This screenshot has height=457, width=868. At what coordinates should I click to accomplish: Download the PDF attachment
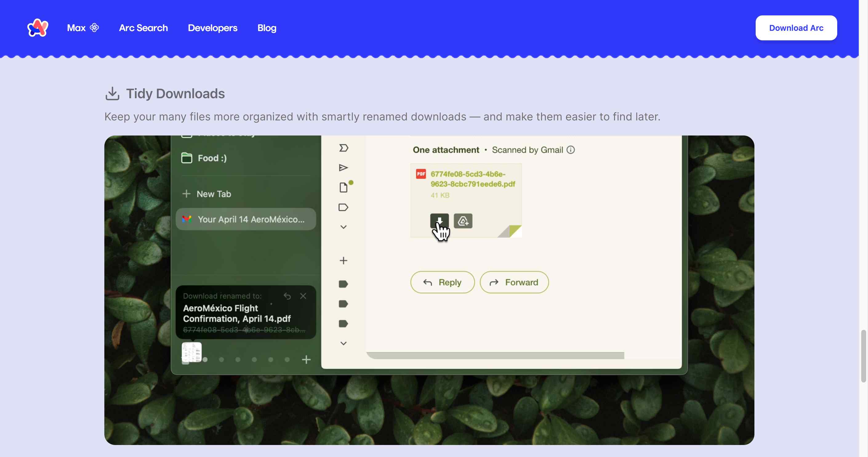coord(440,221)
